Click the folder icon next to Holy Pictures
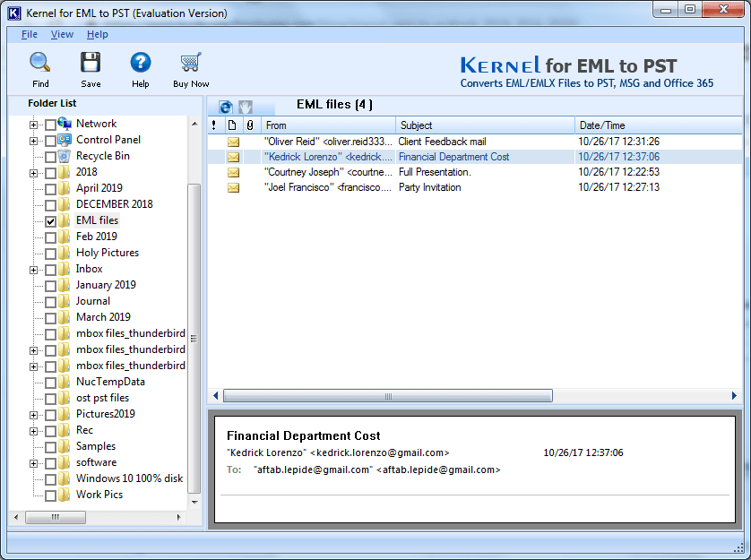The height and width of the screenshot is (560, 751). (x=65, y=253)
